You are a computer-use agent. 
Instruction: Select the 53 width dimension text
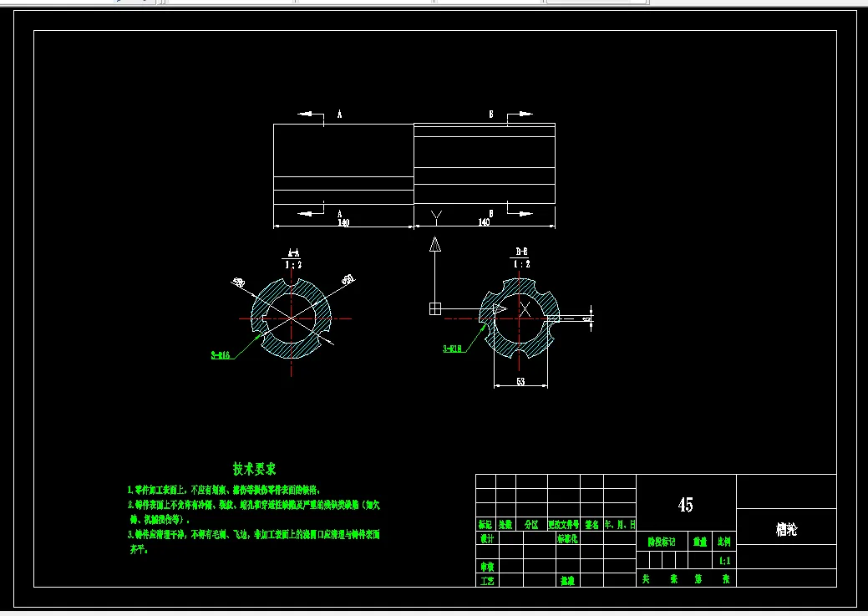tap(520, 381)
